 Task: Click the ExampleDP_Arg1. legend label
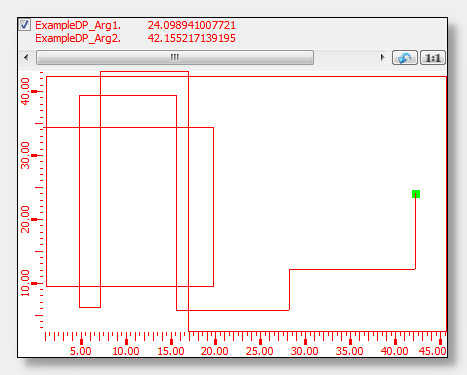coord(78,25)
